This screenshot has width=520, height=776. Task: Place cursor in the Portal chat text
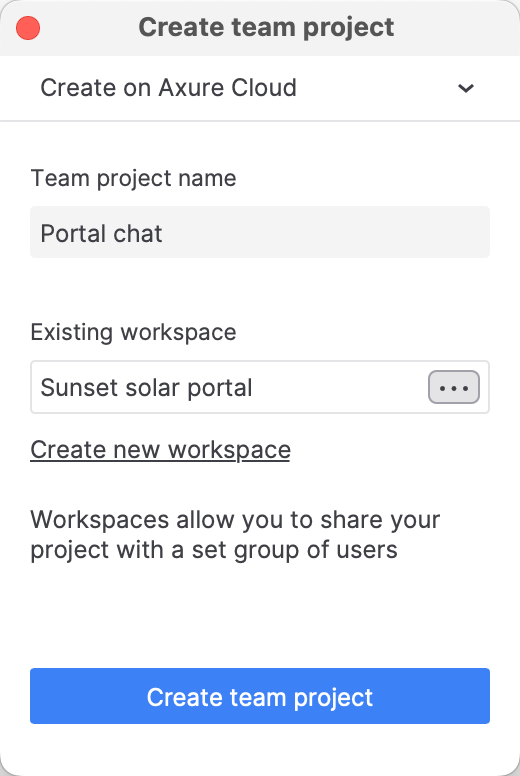[101, 233]
